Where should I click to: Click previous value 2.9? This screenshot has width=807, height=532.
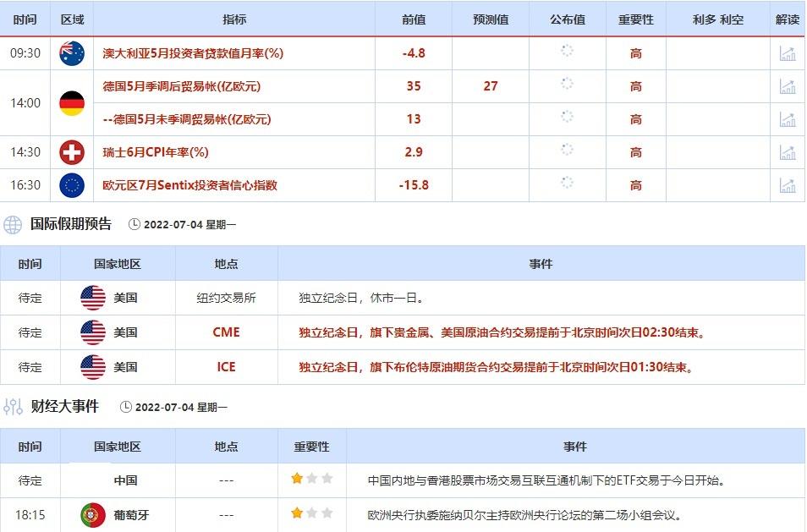(x=414, y=151)
